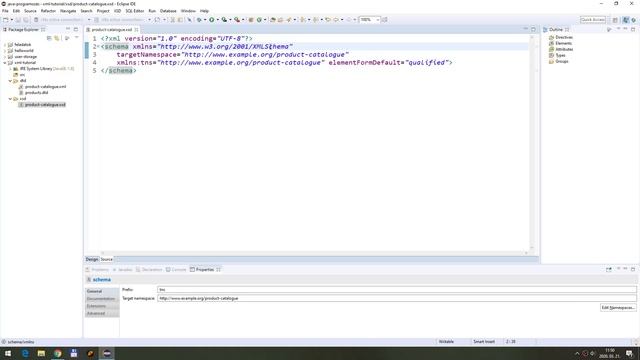This screenshot has height=360, width=640.
Task: Click the New file toolbar icon
Action: (x=6, y=20)
